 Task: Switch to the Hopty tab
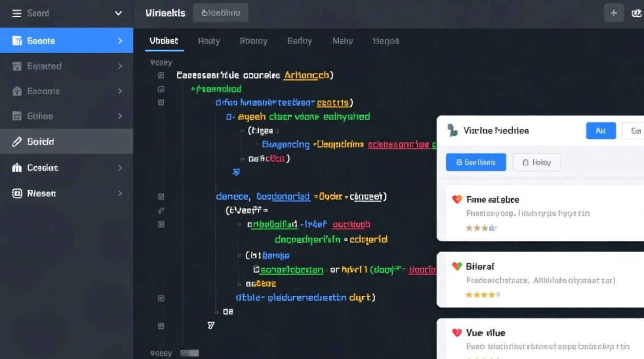coord(209,41)
